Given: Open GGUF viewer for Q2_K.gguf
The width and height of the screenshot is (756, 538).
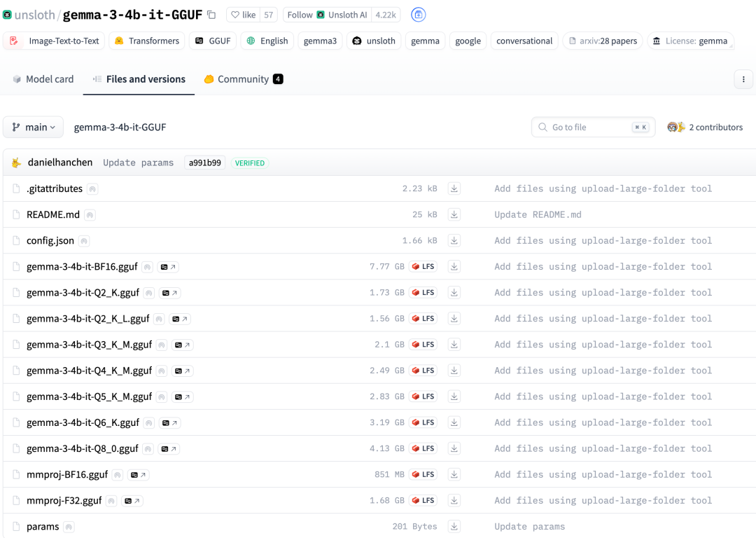Looking at the screenshot, I should pos(169,293).
